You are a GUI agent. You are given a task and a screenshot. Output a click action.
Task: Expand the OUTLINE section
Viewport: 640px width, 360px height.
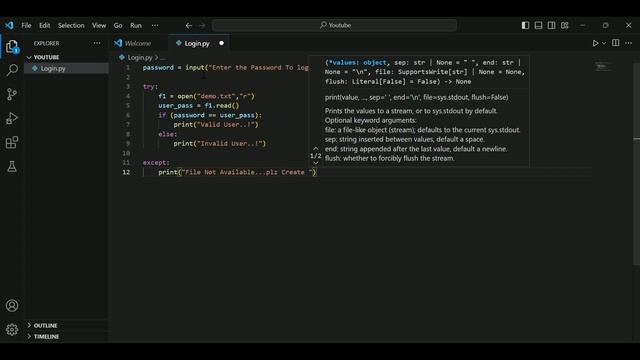click(45, 325)
